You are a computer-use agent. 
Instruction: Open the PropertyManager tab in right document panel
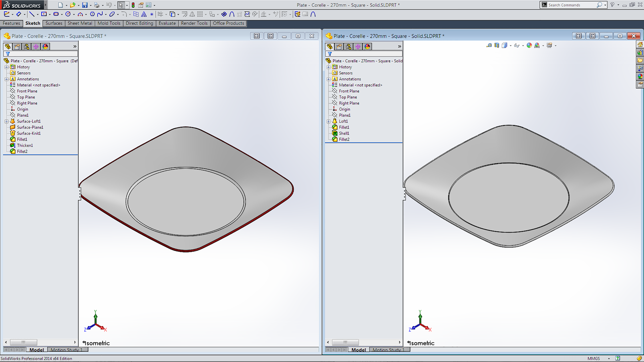pyautogui.click(x=339, y=46)
